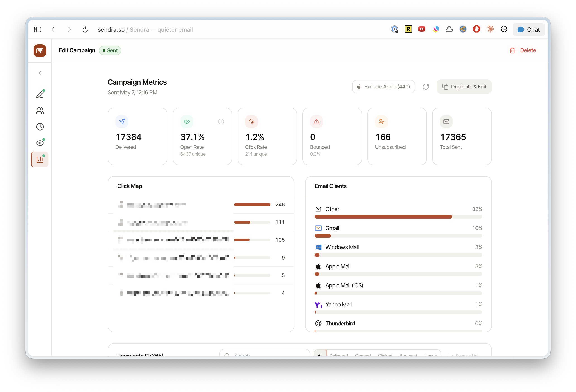This screenshot has width=576, height=392.
Task: Click the 166 Unsubscribed value
Action: tap(383, 137)
